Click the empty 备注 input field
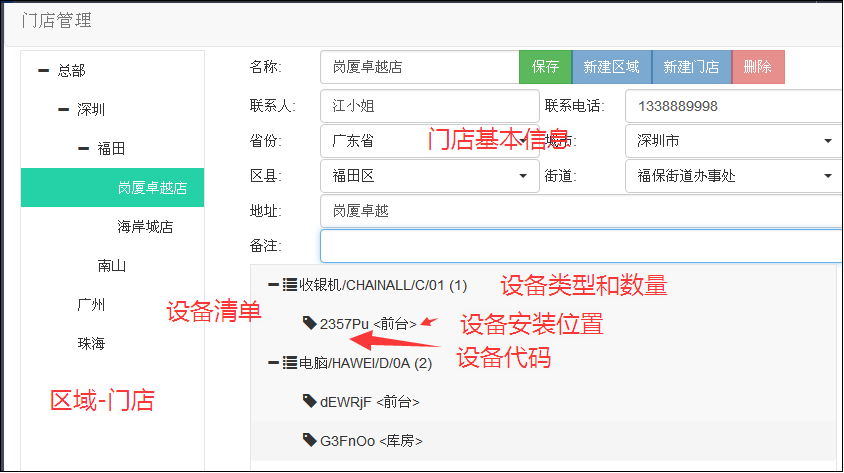This screenshot has width=844, height=473. tap(580, 246)
